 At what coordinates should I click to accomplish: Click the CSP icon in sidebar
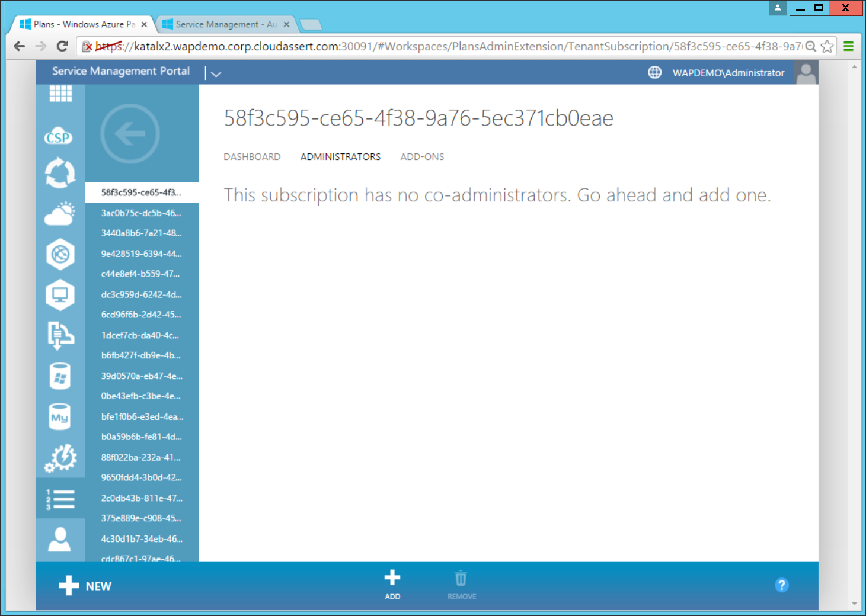(59, 137)
